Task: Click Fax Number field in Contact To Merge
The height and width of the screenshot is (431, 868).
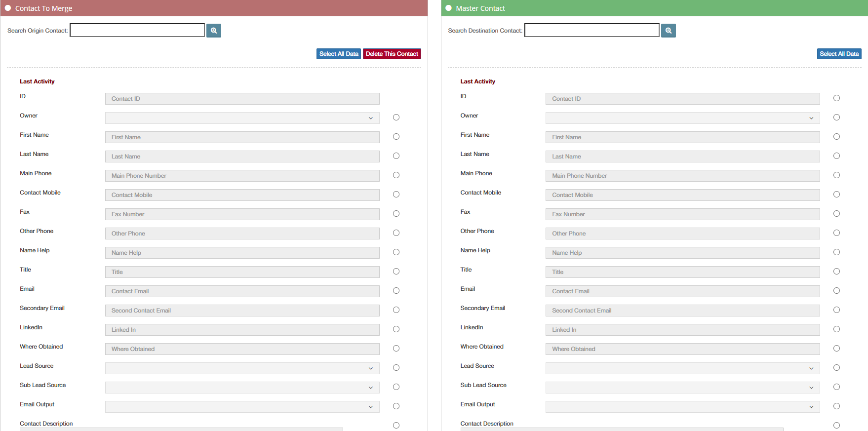Action: 242,214
